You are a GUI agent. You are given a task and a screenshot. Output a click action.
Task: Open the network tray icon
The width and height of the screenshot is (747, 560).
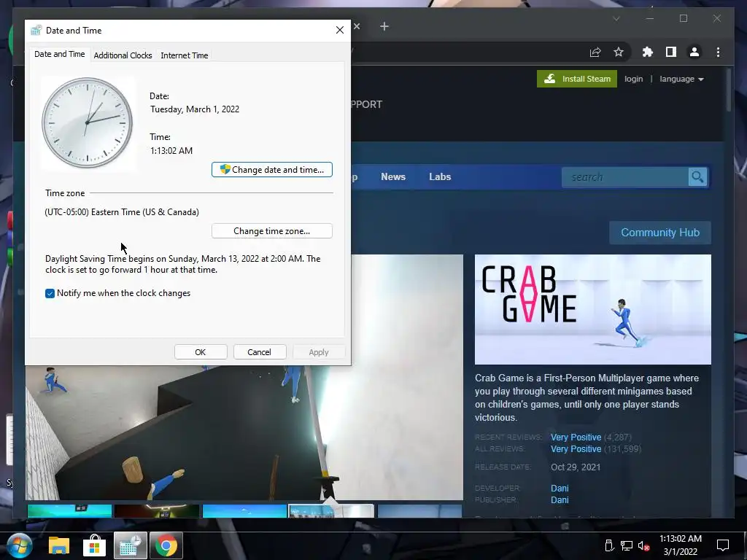pos(627,545)
